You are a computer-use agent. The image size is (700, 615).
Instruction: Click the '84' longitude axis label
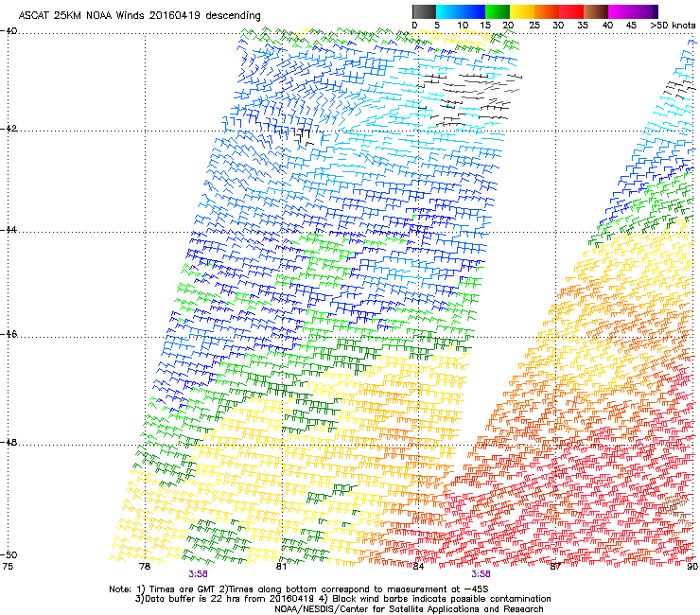point(418,567)
